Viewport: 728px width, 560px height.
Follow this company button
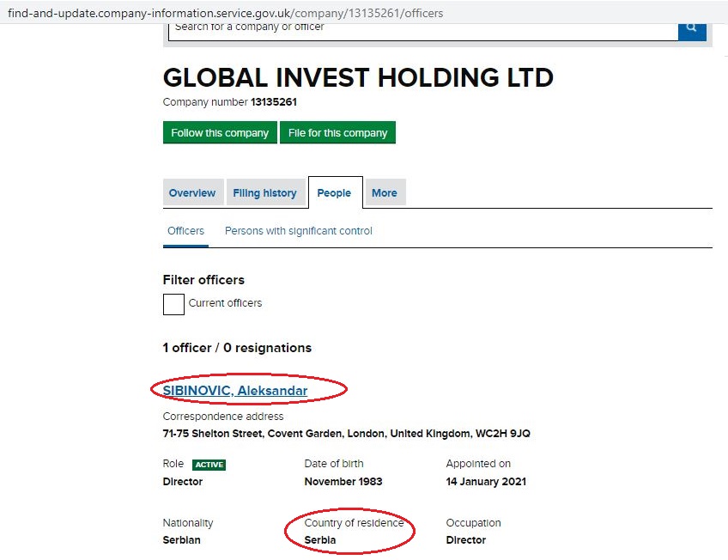[220, 133]
